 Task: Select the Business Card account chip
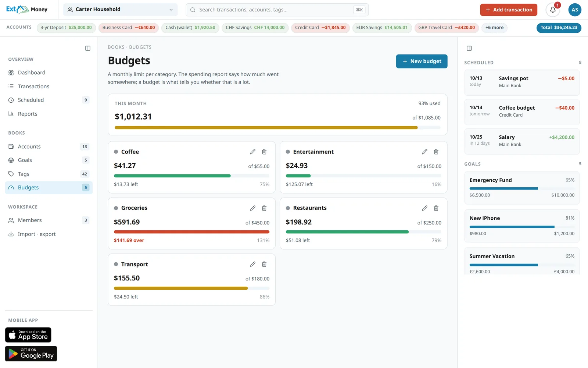coord(129,28)
